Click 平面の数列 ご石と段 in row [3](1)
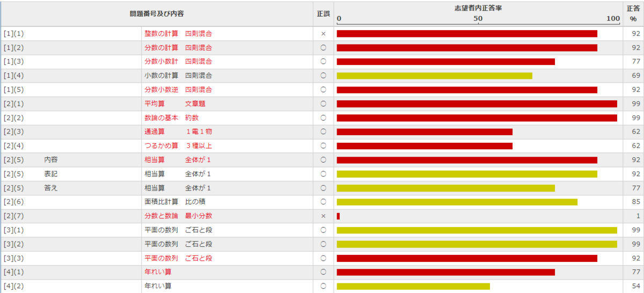Screen dimensions: 644x293 [x=178, y=230]
